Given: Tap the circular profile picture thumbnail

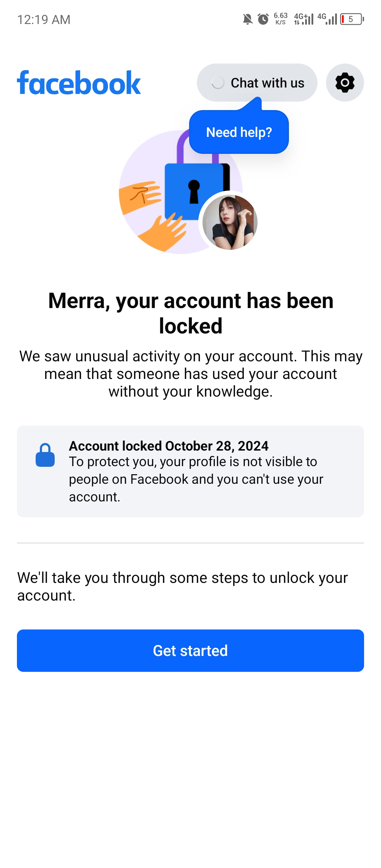Looking at the screenshot, I should (x=230, y=222).
